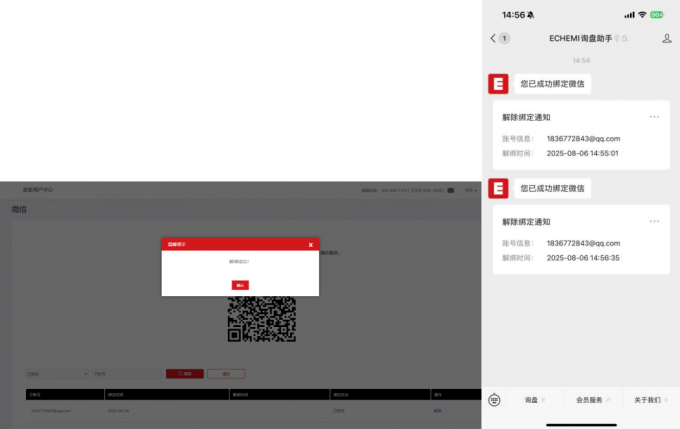Screen dimensions: 680x429
Task: Switch to keyboard input in chat
Action: tap(494, 400)
